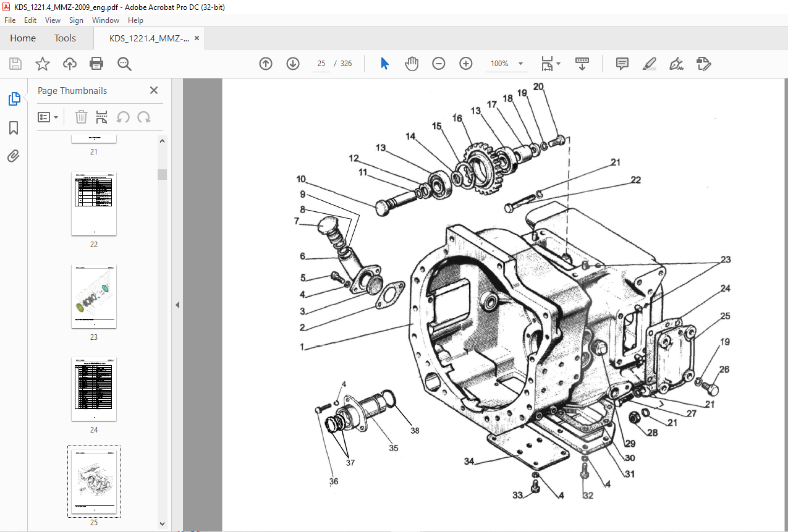Zoom out with the minus button
This screenshot has height=532, width=788.
click(439, 64)
